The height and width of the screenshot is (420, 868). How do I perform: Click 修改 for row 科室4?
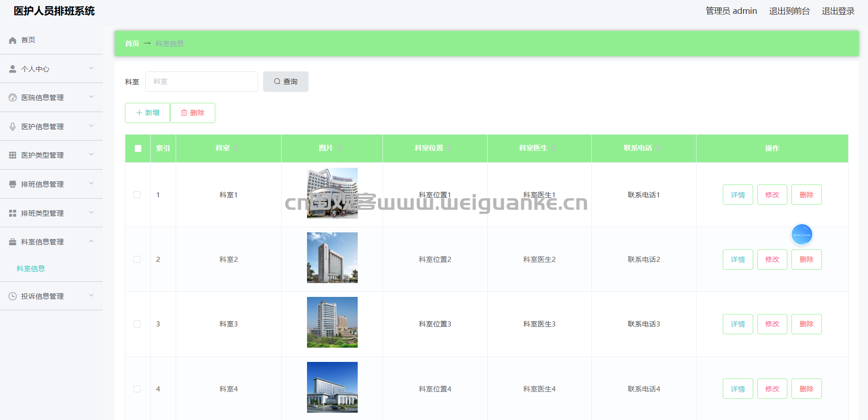(772, 389)
